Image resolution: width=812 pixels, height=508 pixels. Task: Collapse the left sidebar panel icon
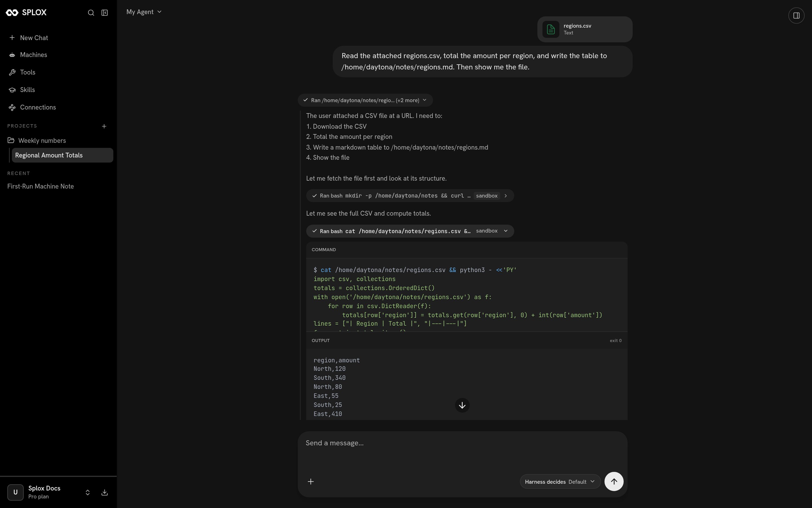coord(105,13)
